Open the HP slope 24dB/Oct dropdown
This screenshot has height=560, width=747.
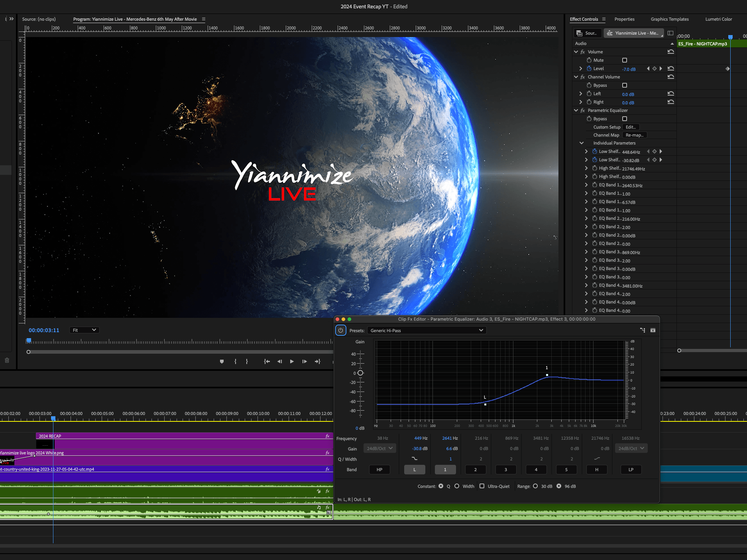(x=380, y=448)
